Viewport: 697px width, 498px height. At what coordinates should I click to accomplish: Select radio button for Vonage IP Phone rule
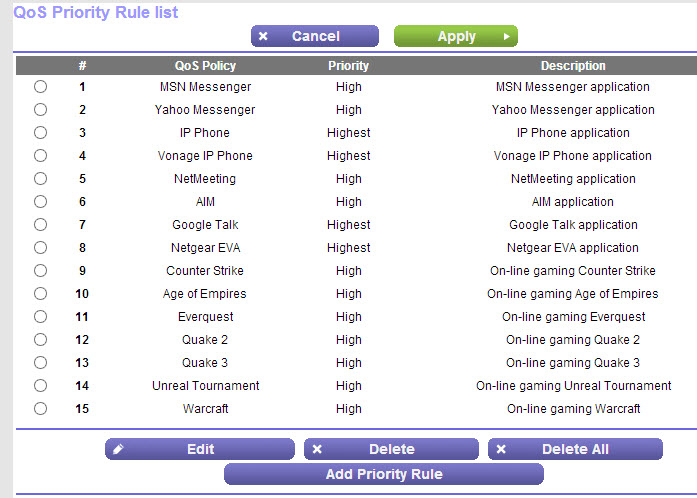click(40, 156)
